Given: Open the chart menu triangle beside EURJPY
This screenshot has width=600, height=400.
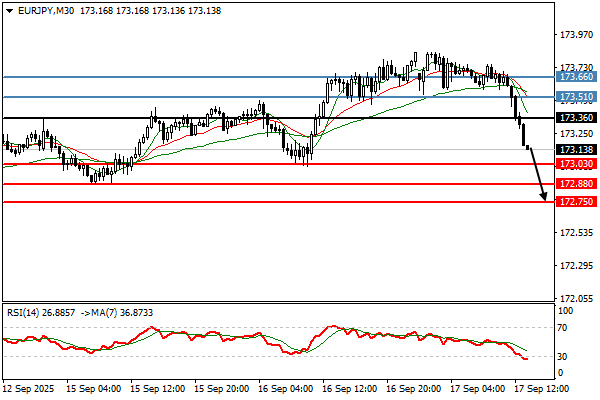Looking at the screenshot, I should coord(10,11).
